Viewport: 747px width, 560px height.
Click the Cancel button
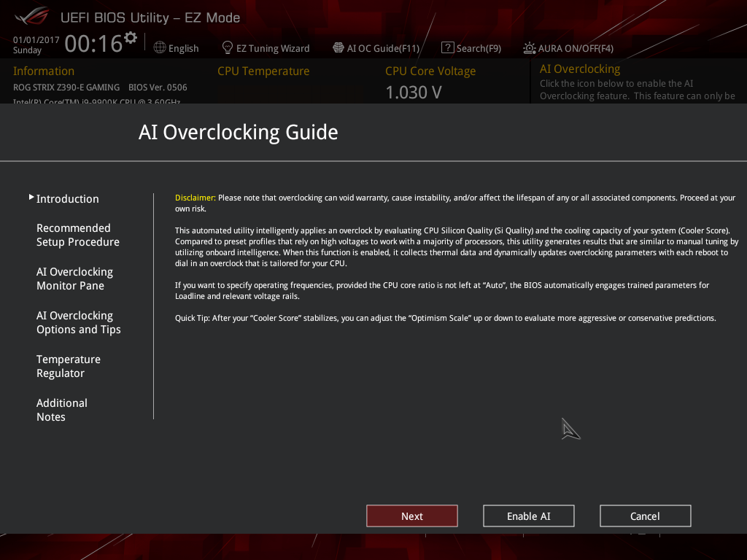(646, 516)
